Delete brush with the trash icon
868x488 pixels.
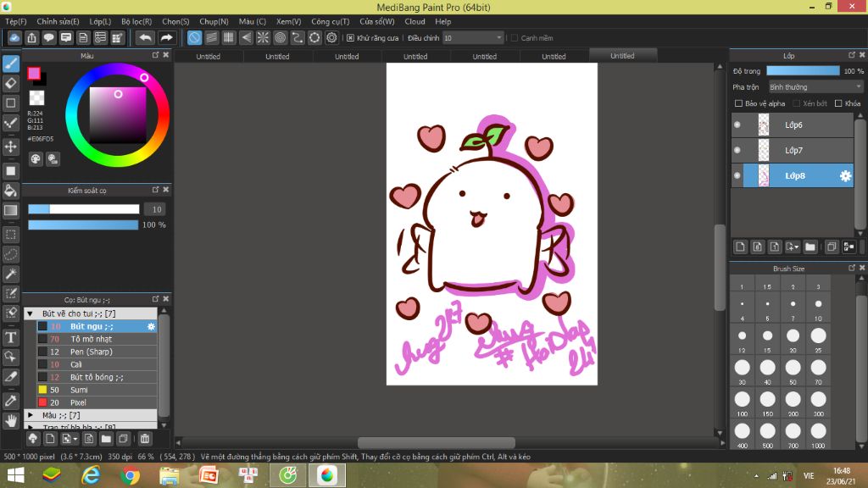(x=145, y=439)
